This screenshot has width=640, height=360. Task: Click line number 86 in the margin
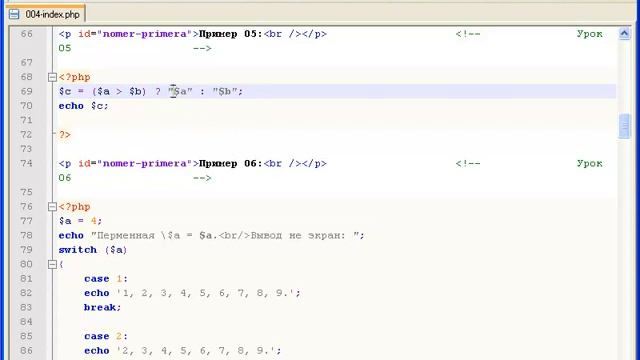tap(27, 351)
